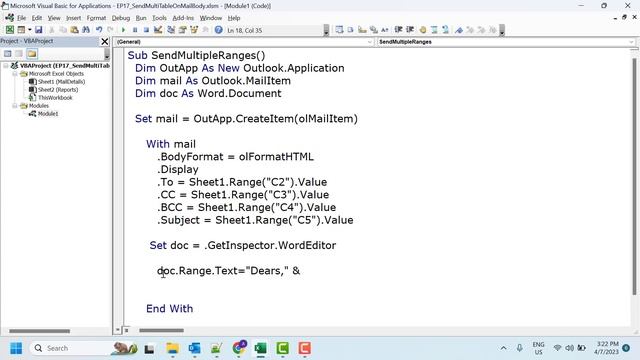Toggle Folders icon in Project pane

tap(32, 53)
